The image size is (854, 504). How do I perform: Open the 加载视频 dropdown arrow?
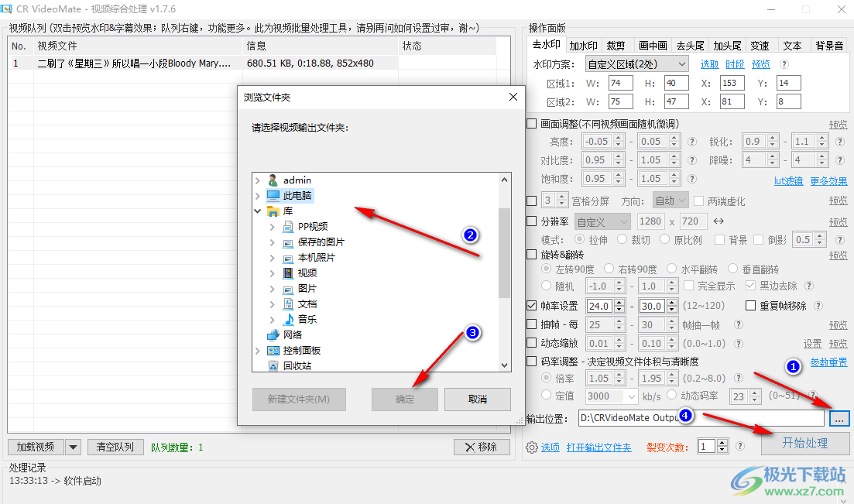[x=73, y=447]
